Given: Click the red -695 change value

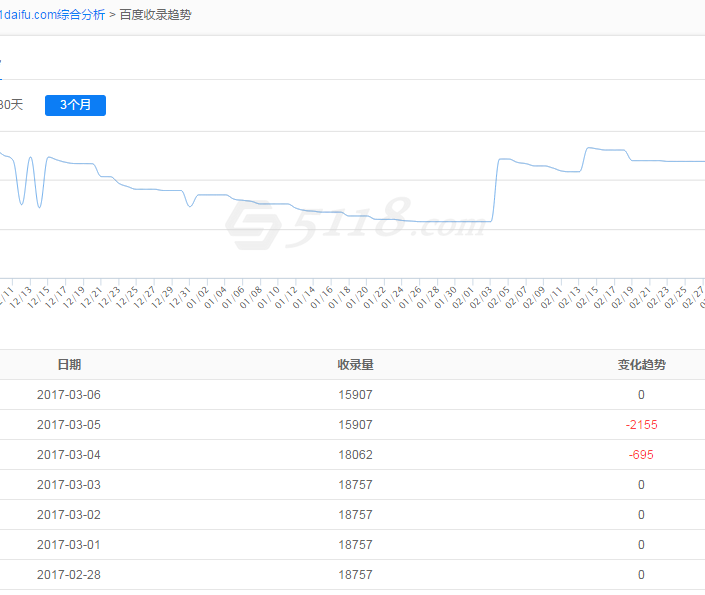Looking at the screenshot, I should click(641, 455).
